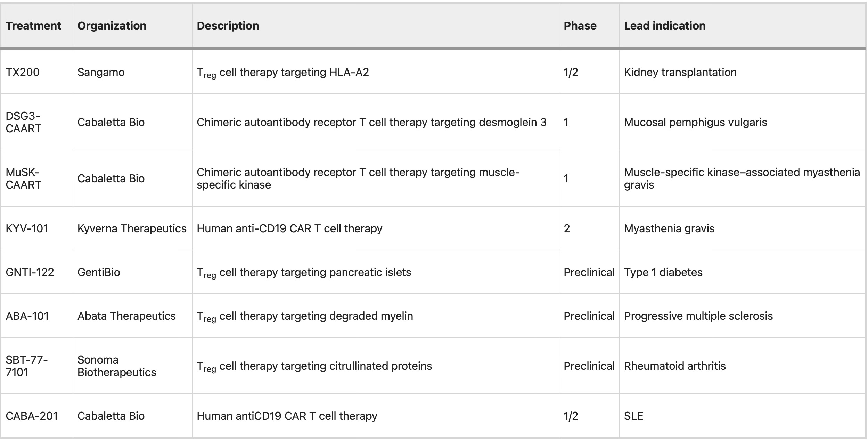Select the Type 1 diabetes indication
Image resolution: width=868 pixels, height=441 pixels.
click(x=663, y=272)
